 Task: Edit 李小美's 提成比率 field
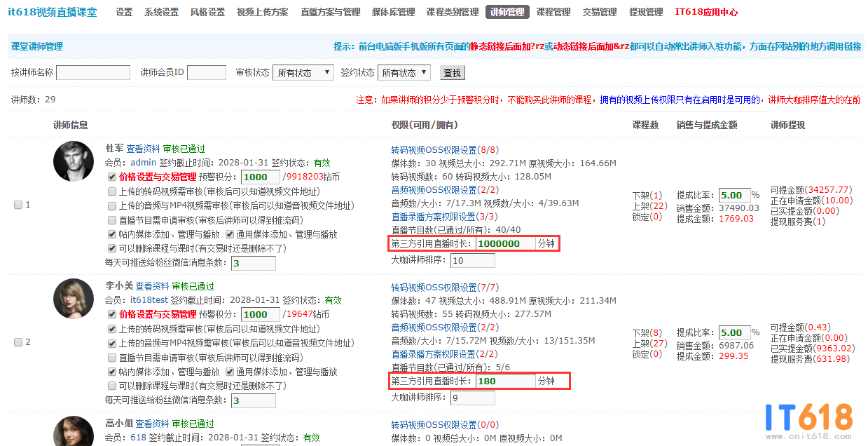pos(733,332)
